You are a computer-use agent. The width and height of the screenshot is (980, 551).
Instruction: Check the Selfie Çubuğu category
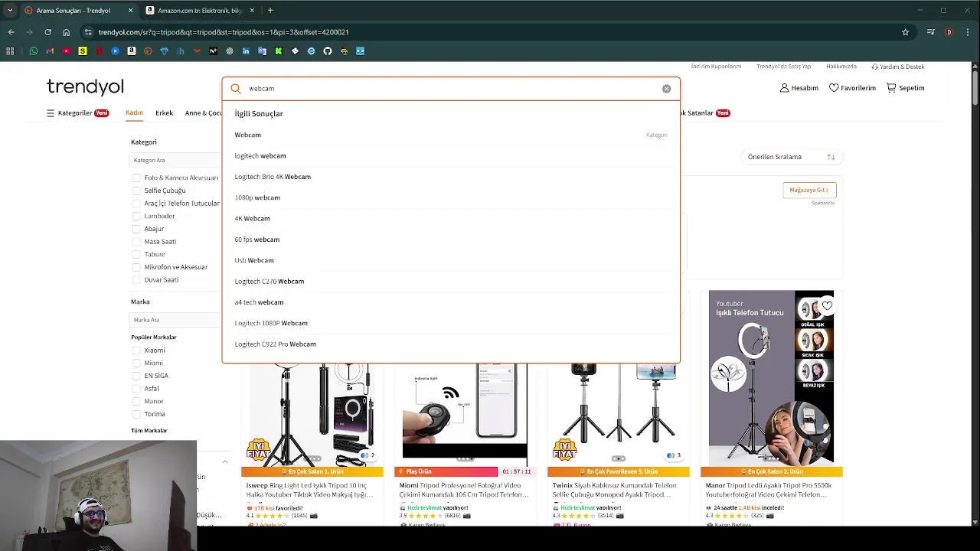click(136, 191)
